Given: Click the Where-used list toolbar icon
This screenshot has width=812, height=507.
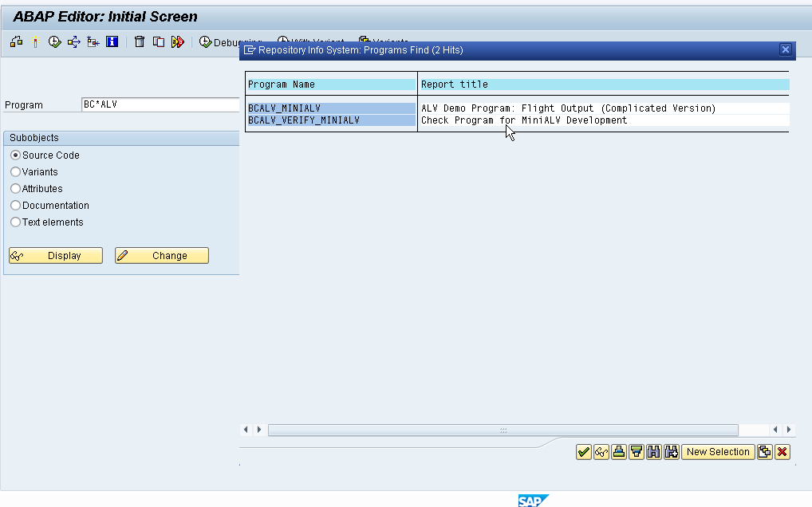Looking at the screenshot, I should point(93,42).
